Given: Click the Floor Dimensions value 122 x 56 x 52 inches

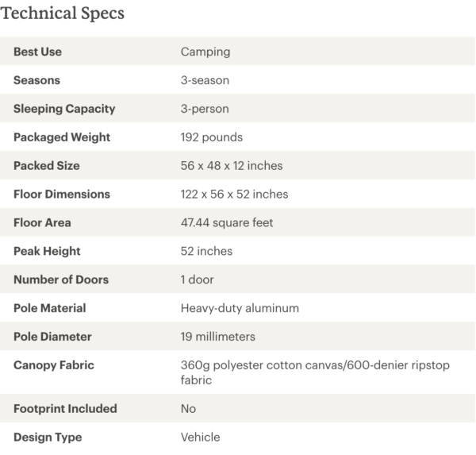Looking at the screenshot, I should pos(234,195).
